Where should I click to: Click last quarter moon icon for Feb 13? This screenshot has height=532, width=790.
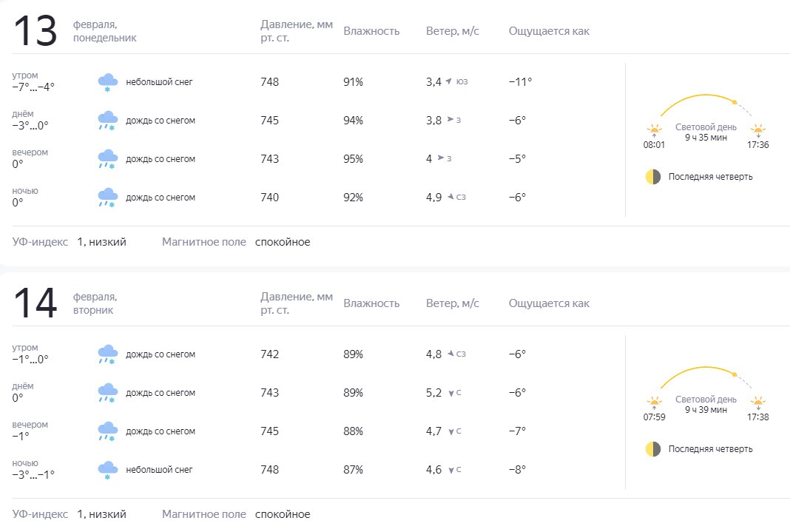pyautogui.click(x=652, y=177)
